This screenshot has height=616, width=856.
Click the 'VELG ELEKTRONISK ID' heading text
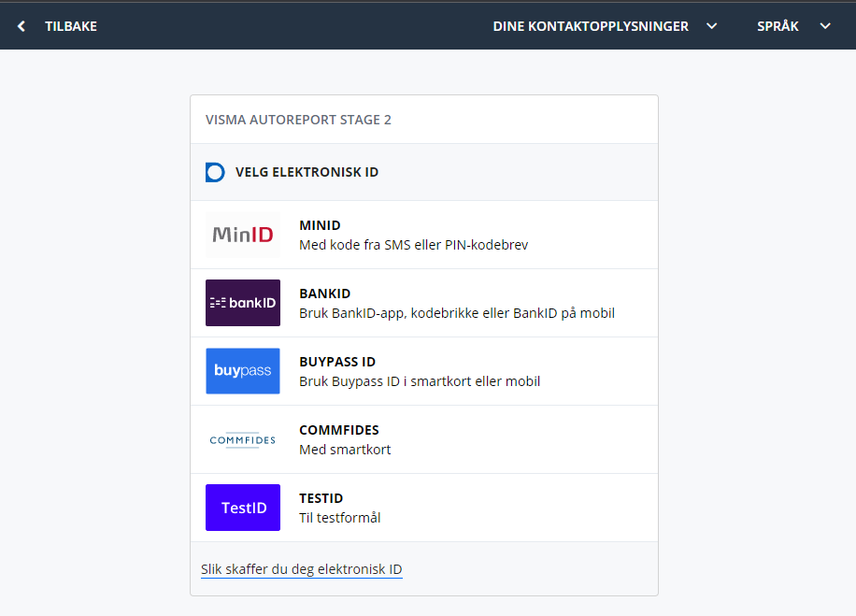pos(307,173)
